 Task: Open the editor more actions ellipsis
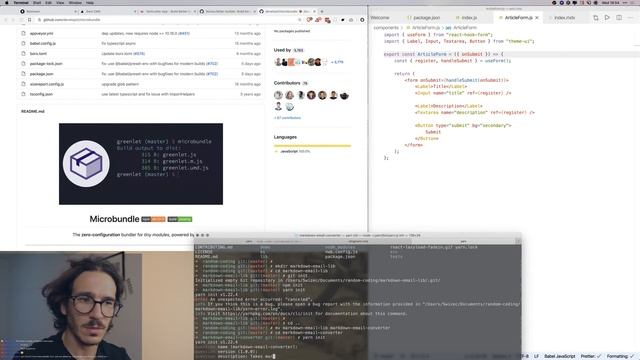631,18
